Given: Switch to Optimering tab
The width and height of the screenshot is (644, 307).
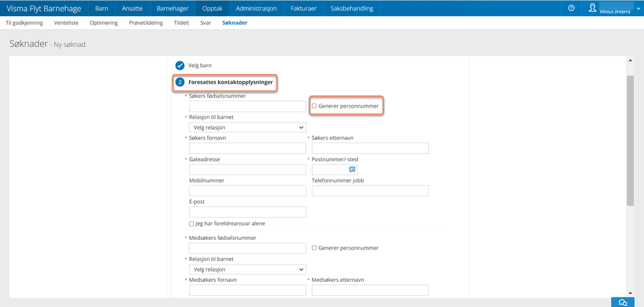Looking at the screenshot, I should [x=104, y=23].
